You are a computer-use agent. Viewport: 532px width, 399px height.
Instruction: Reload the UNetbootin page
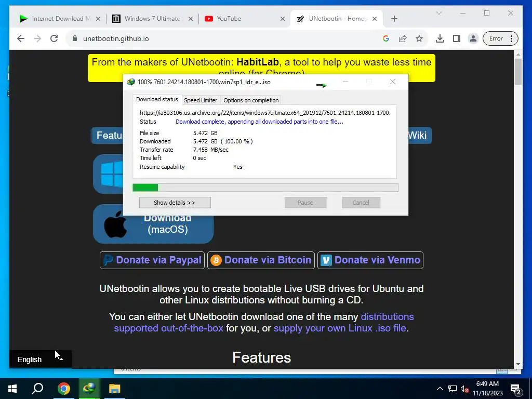click(x=54, y=38)
